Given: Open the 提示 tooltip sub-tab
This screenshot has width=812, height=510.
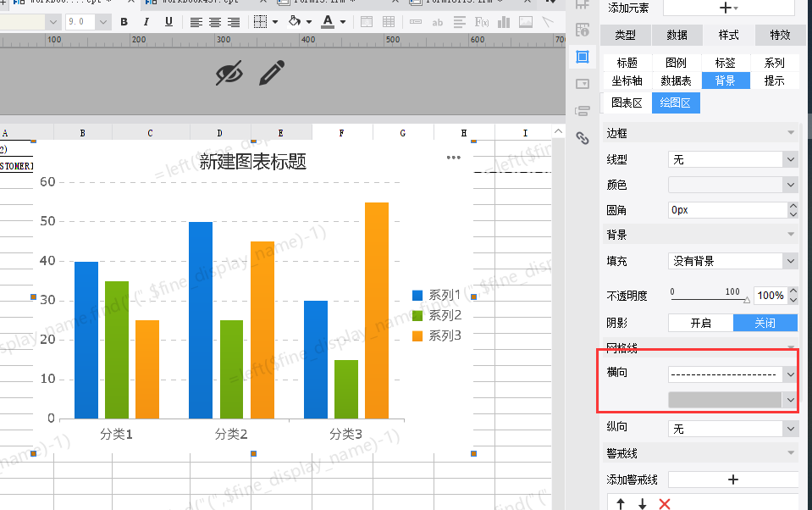Looking at the screenshot, I should [774, 80].
